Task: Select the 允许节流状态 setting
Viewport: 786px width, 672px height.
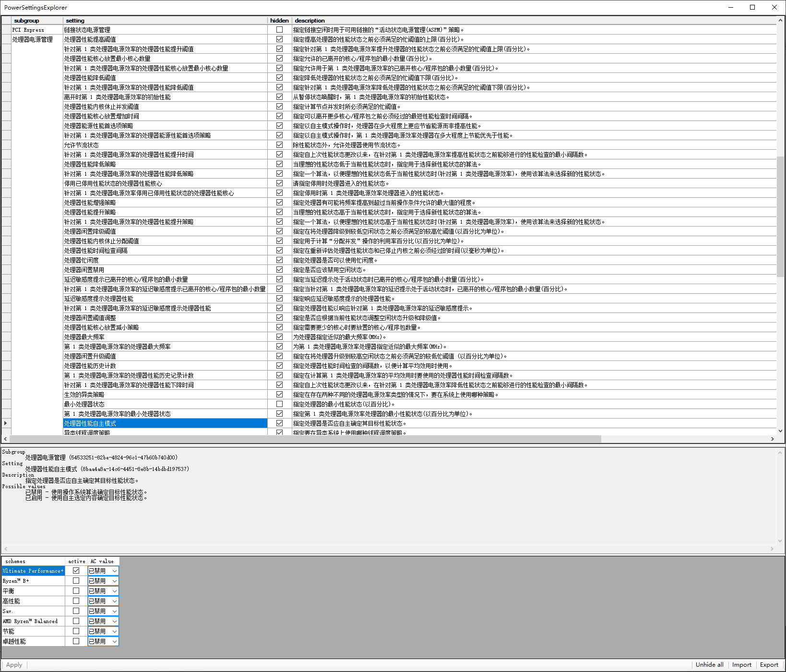Action: pyautogui.click(x=166, y=145)
